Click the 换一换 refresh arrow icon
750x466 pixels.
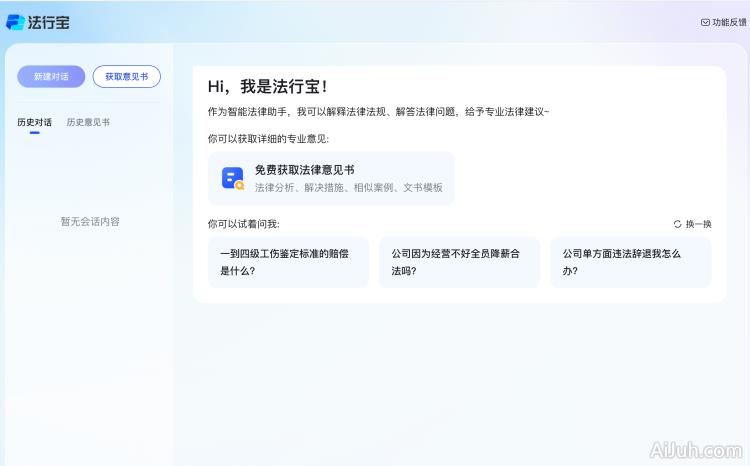(677, 224)
